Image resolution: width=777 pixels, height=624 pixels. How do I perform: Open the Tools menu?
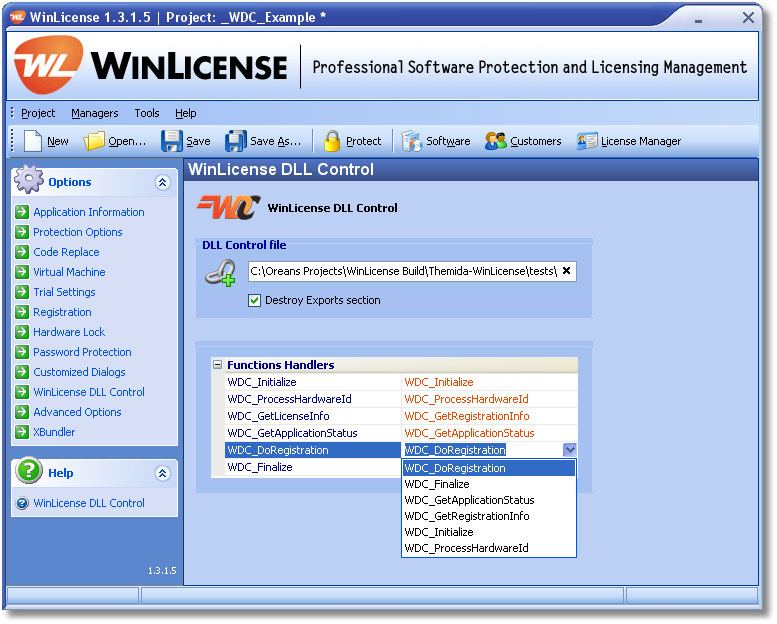(x=147, y=113)
